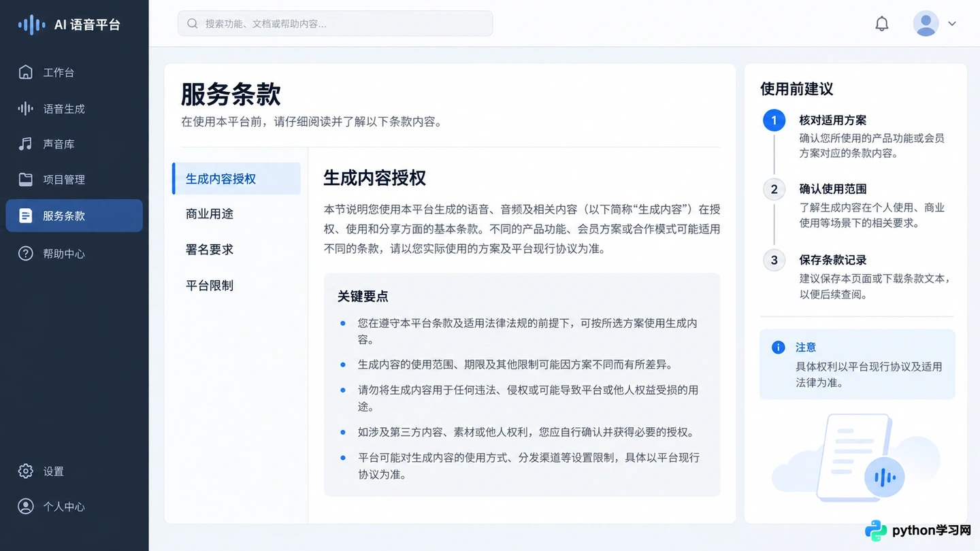
Task: Click the user avatar picture
Action: click(926, 23)
